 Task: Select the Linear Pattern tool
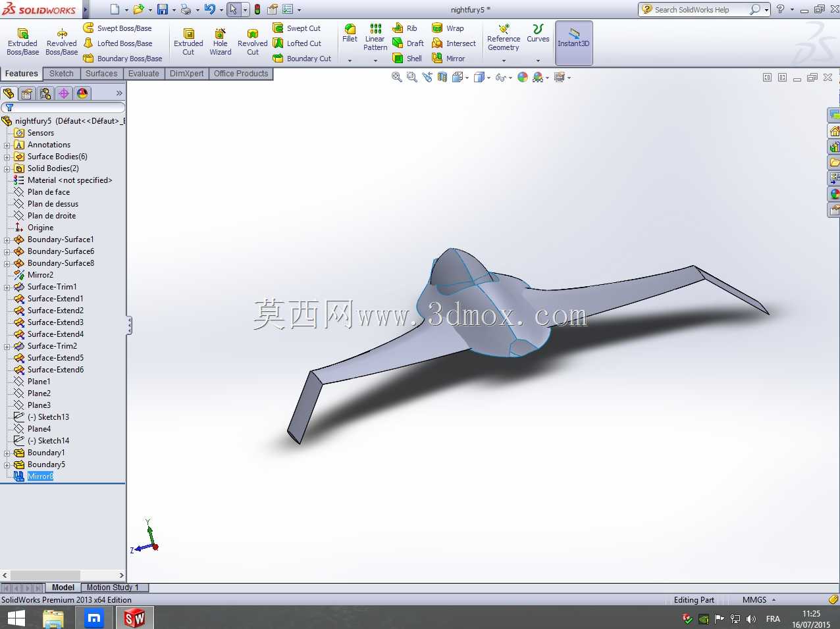[375, 38]
